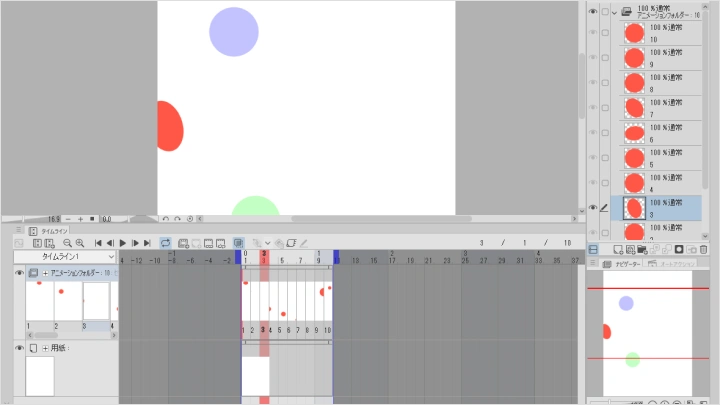Collapse the animation folder in the Layer panel
The height and width of the screenshot is (405, 720).
click(614, 12)
